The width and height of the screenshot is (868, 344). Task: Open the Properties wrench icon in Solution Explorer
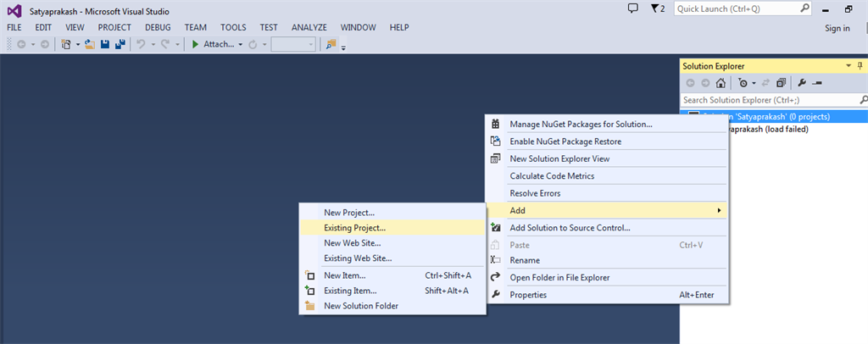pos(800,83)
